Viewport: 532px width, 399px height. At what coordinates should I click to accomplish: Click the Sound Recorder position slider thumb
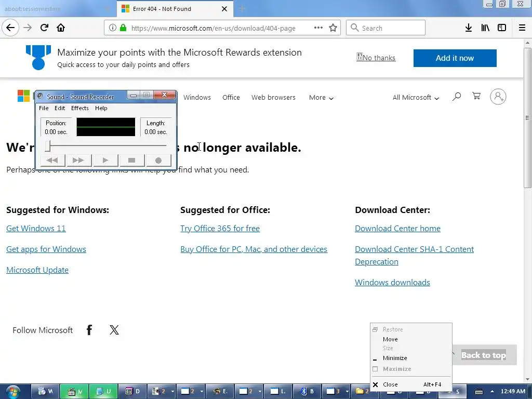coord(48,146)
